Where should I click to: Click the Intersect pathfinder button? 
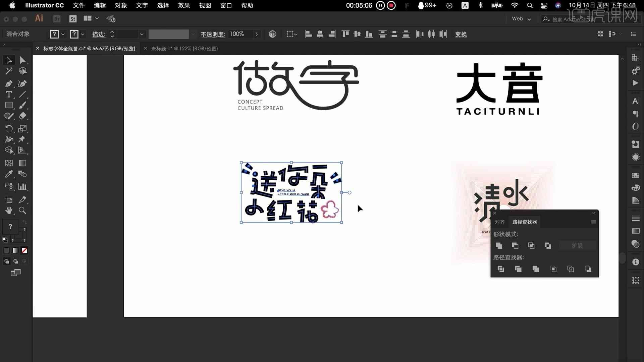tap(531, 245)
